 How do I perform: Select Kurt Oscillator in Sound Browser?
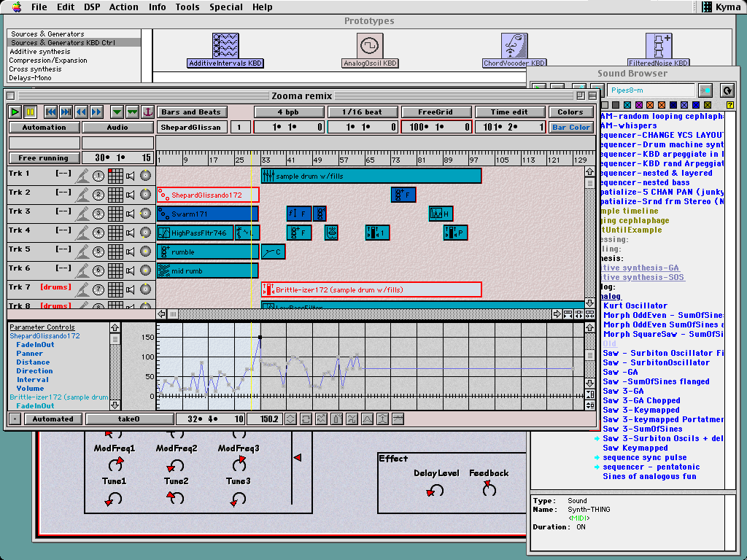[635, 306]
